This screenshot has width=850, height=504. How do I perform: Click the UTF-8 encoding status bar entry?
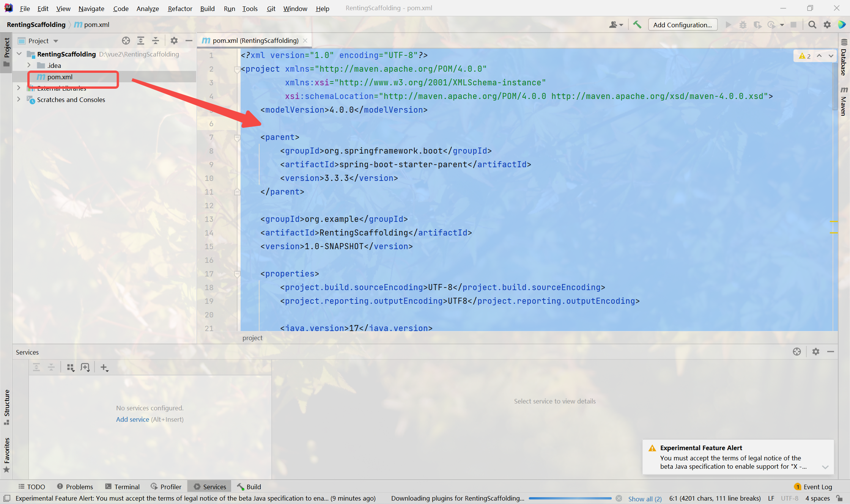point(790,498)
